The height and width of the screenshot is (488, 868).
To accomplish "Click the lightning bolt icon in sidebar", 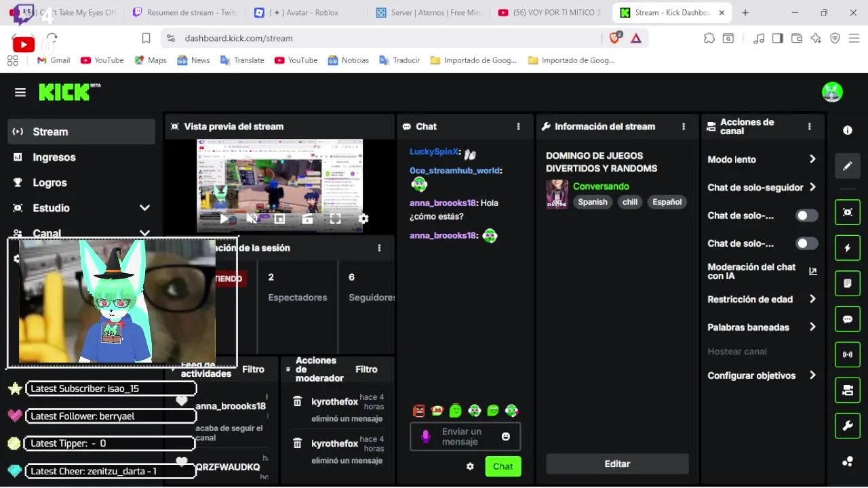I will pyautogui.click(x=848, y=248).
